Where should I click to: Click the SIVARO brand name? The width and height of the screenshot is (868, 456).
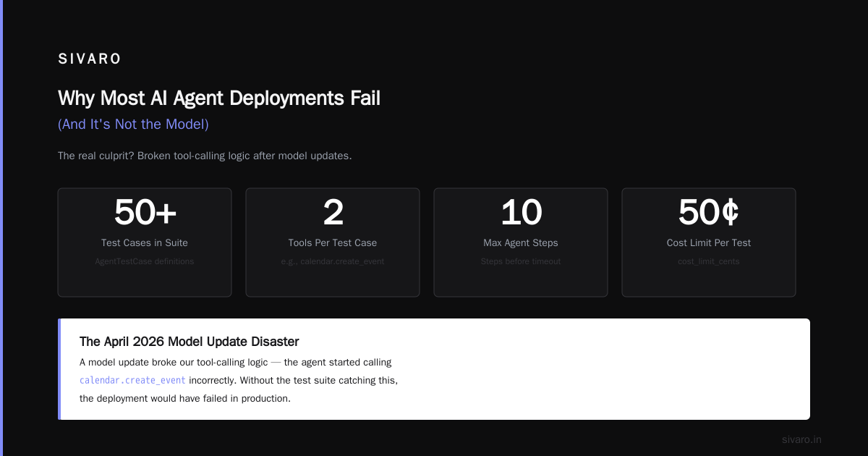point(90,59)
